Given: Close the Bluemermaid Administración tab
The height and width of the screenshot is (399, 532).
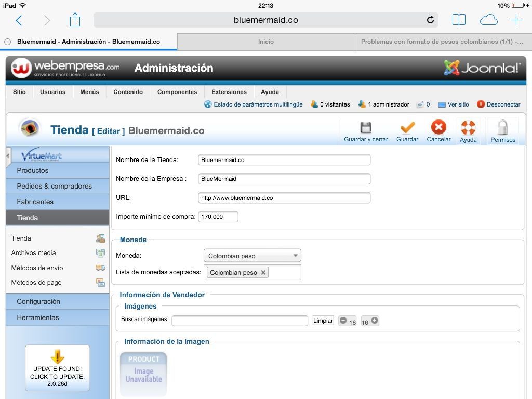Looking at the screenshot, I should 7,42.
